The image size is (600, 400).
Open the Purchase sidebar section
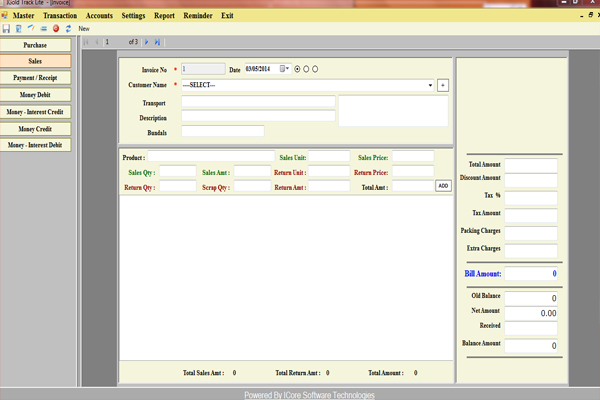pyautogui.click(x=35, y=45)
